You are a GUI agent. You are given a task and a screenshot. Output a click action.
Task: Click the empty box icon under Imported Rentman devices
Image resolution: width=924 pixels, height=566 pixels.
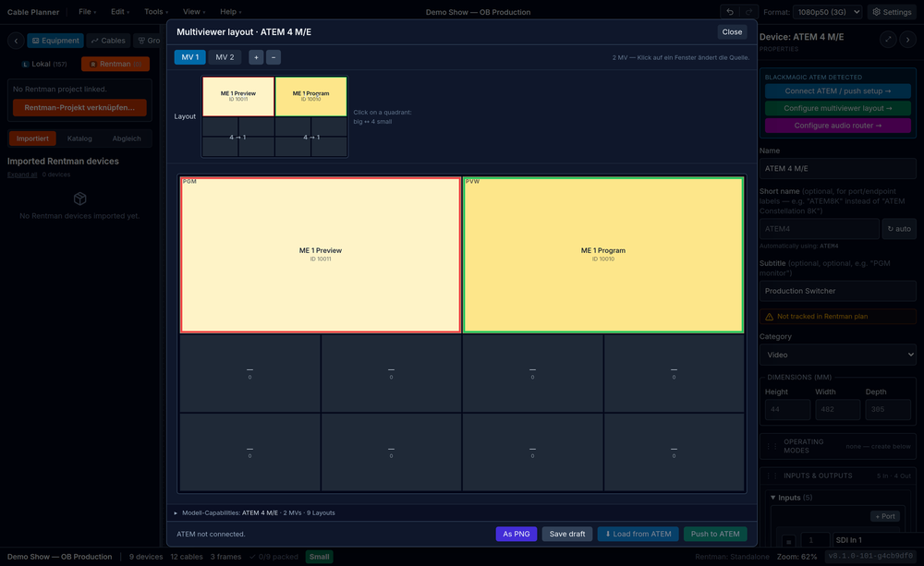[80, 199]
